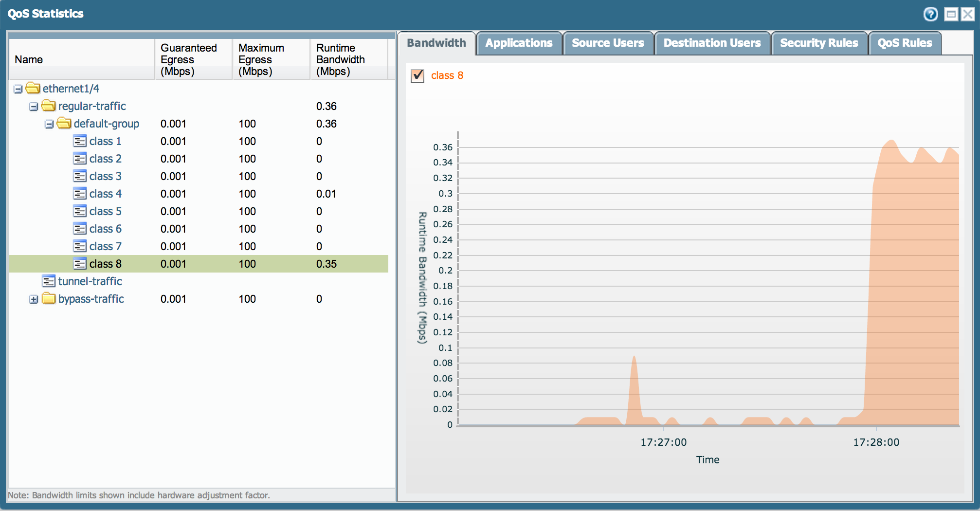980x511 pixels.
Task: Open the QoS Rules tab
Action: pos(905,43)
